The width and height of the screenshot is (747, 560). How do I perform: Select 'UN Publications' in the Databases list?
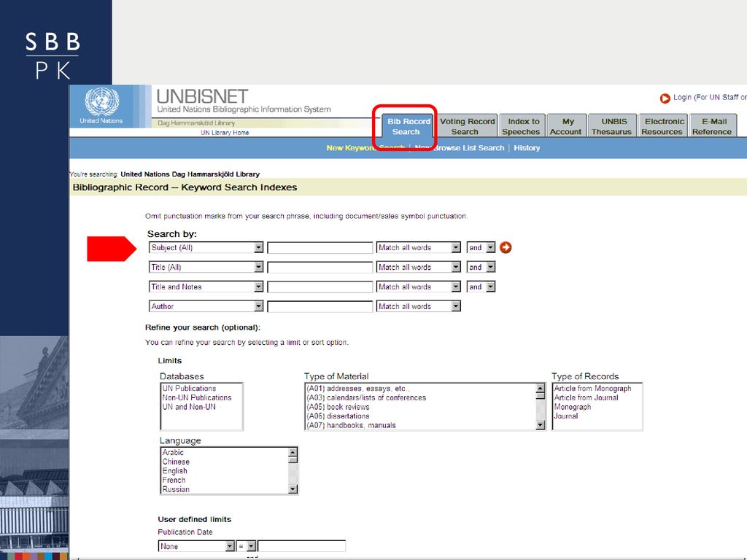pos(189,389)
